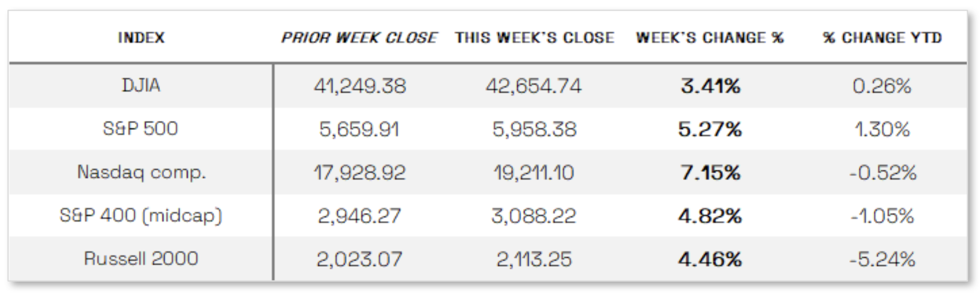Select the Nasdaq comp. row label
This screenshot has width=980, height=296.
coord(141,172)
